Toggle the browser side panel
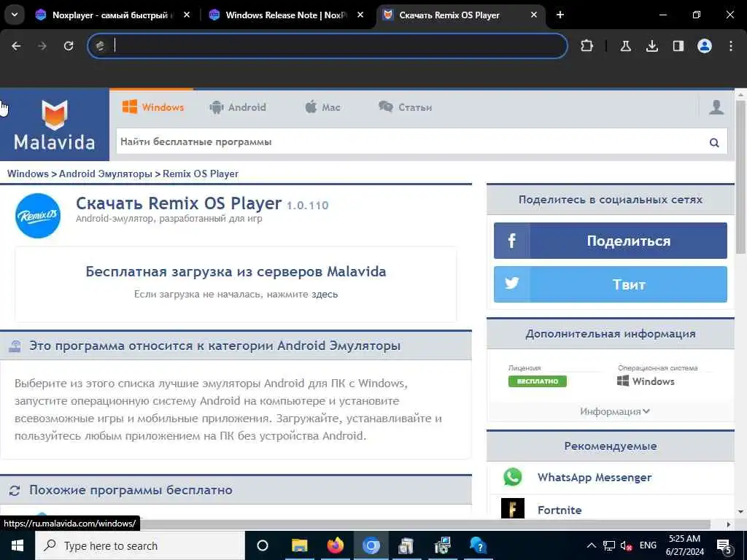747x560 pixels. [678, 46]
